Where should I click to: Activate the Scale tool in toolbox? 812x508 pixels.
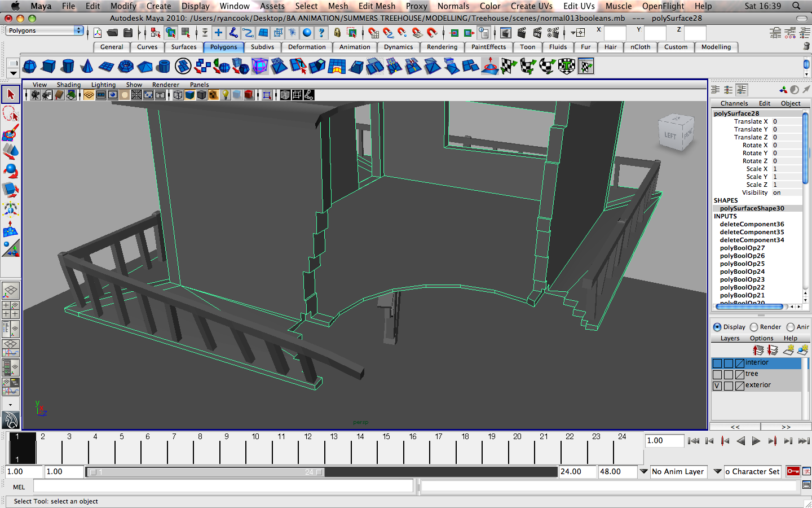point(10,190)
